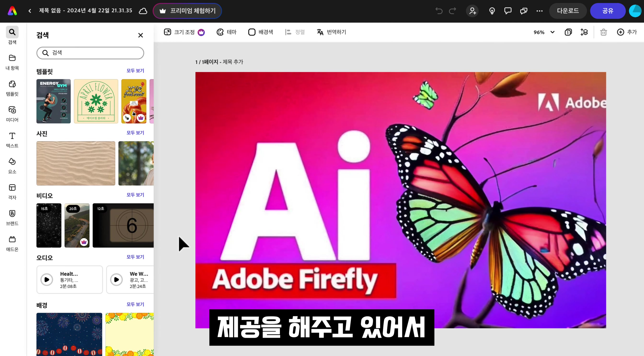Redo the last action
This screenshot has width=644, height=356.
click(453, 11)
